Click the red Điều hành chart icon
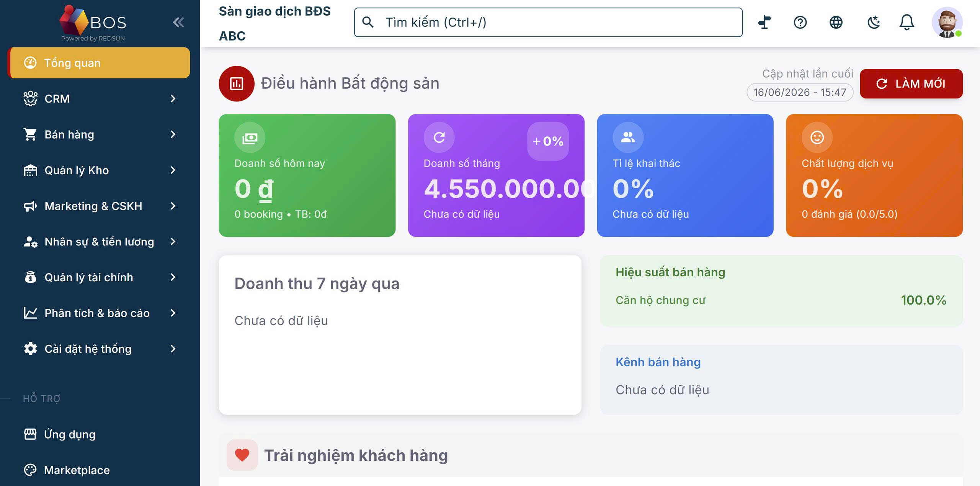980x486 pixels. coord(237,83)
